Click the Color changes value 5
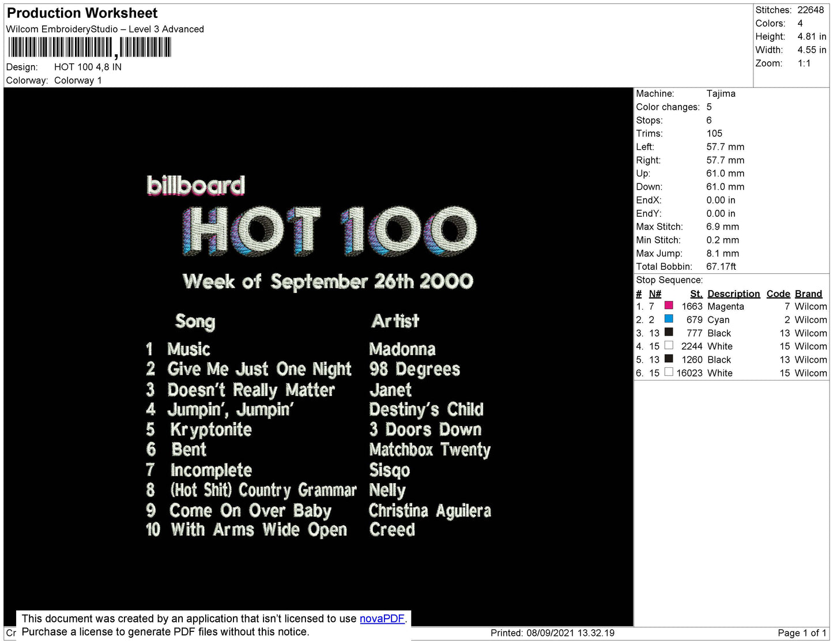833x644 pixels. [x=709, y=107]
